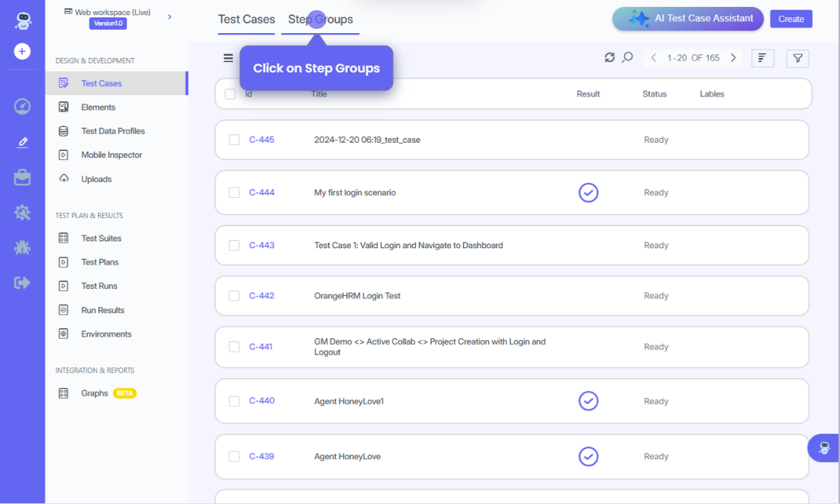The width and height of the screenshot is (840, 504).
Task: Launch the AI Test Case Assistant
Action: pos(688,19)
